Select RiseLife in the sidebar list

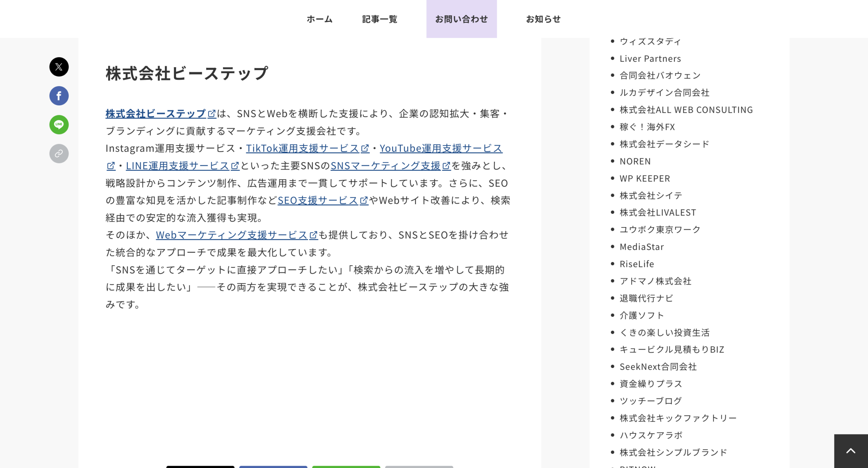[x=637, y=264]
